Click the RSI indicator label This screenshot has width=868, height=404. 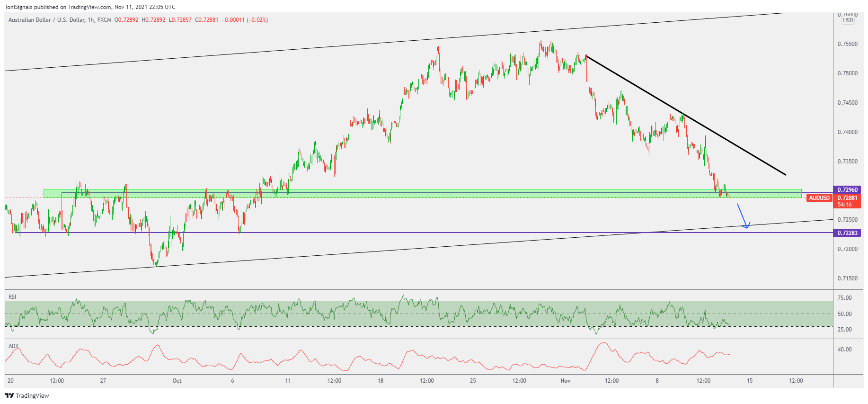click(12, 297)
